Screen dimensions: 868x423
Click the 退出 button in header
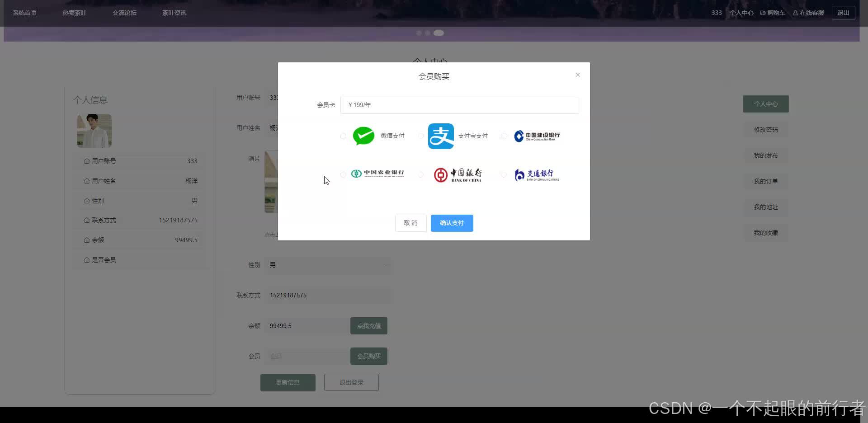click(x=843, y=13)
